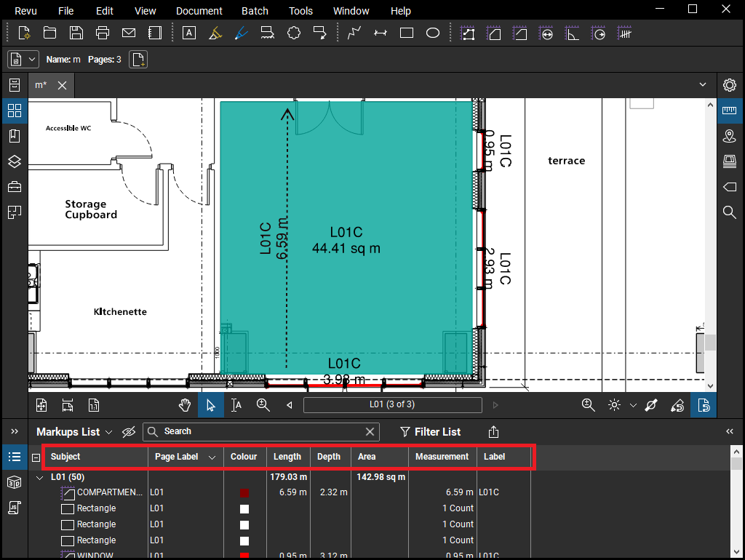This screenshot has height=560, width=745.
Task: Open the Measurements panel ruler icon
Action: tap(729, 111)
